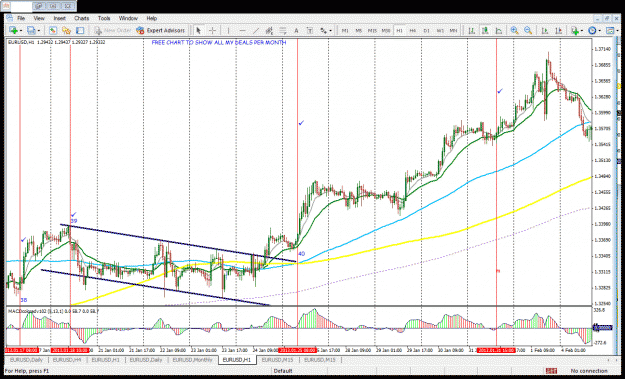Click the No connection status indicator
The width and height of the screenshot is (625, 379).
[589, 371]
